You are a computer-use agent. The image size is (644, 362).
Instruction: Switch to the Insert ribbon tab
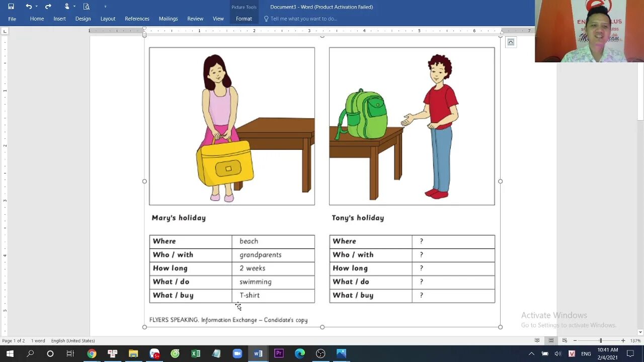coord(59,19)
